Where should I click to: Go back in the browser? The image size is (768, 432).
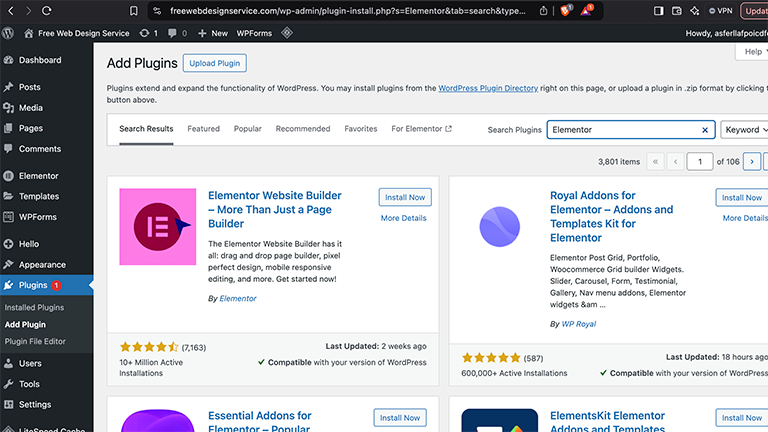coord(11,11)
